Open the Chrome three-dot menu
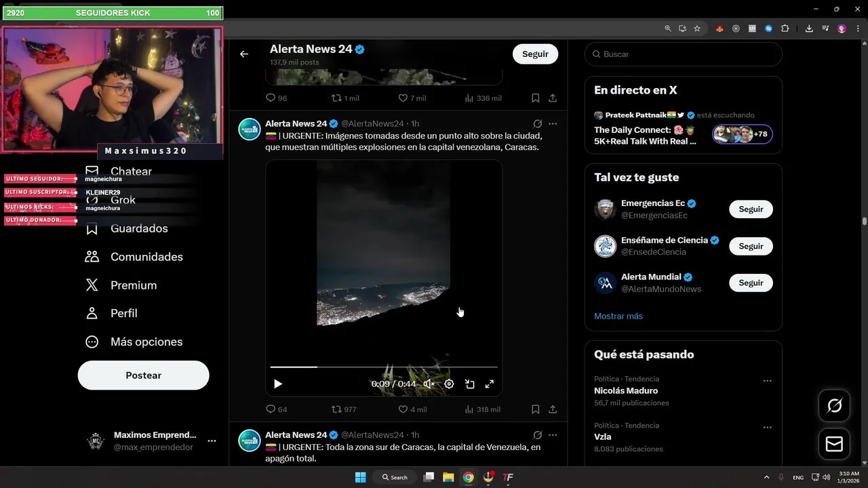The height and width of the screenshot is (488, 868). tap(857, 28)
